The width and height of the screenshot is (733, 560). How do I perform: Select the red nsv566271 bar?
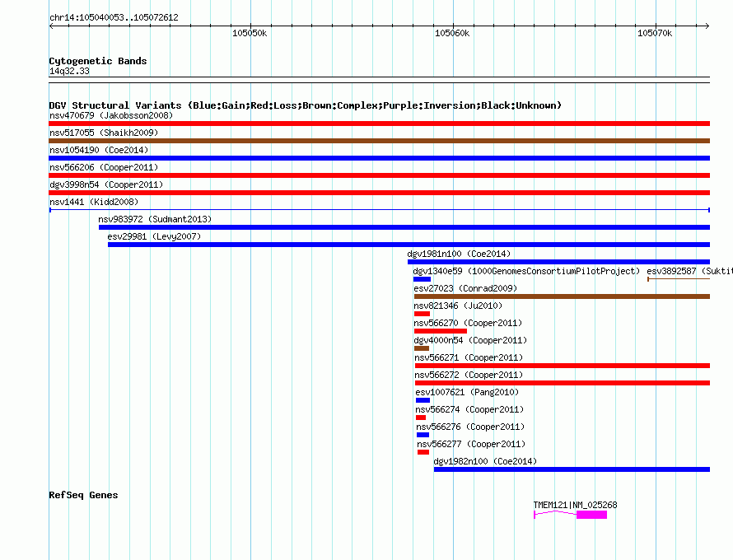[563, 366]
